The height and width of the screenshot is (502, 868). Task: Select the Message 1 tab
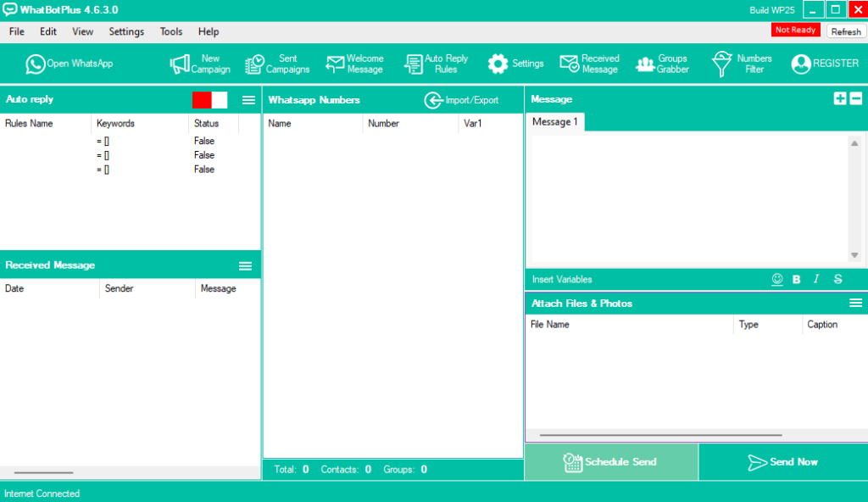(x=555, y=122)
